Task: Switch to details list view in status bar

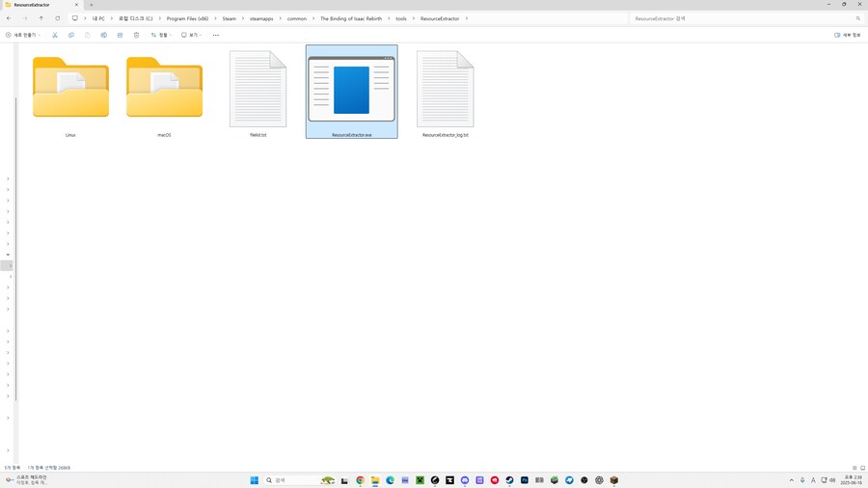Action: (x=854, y=468)
